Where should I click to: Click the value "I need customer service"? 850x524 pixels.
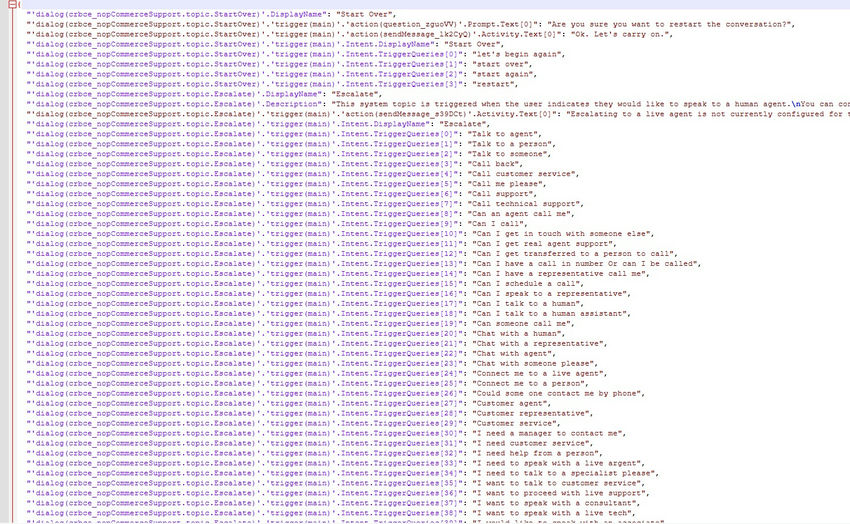click(532, 443)
